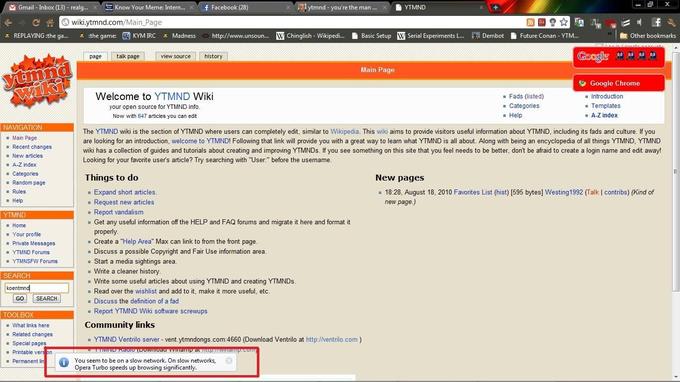Open YTMND Forums link in sidebar
This screenshot has width=680, height=382.
[x=31, y=252]
